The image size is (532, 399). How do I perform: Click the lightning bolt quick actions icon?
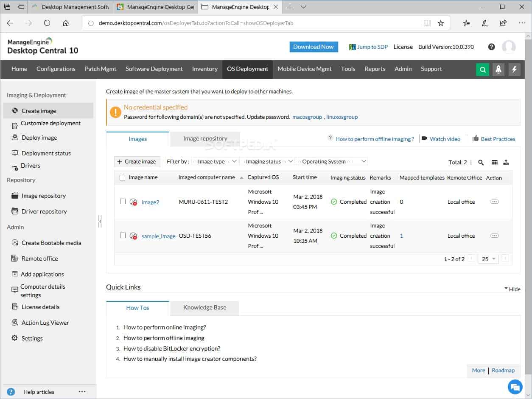click(514, 70)
